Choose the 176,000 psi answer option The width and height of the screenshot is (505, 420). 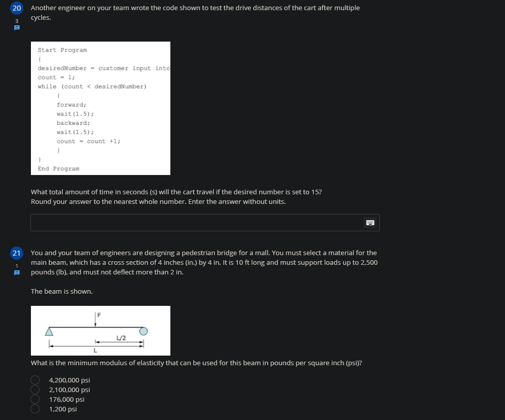coord(34,399)
